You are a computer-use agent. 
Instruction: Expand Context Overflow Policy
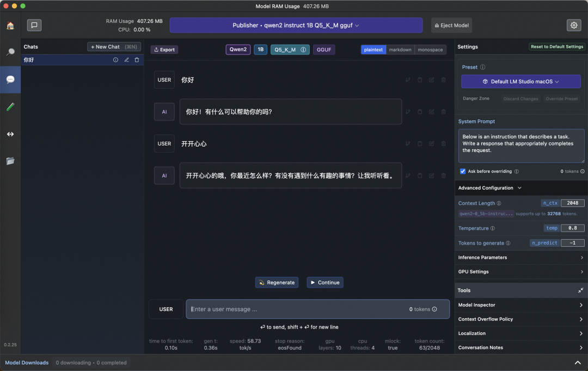tap(520, 319)
